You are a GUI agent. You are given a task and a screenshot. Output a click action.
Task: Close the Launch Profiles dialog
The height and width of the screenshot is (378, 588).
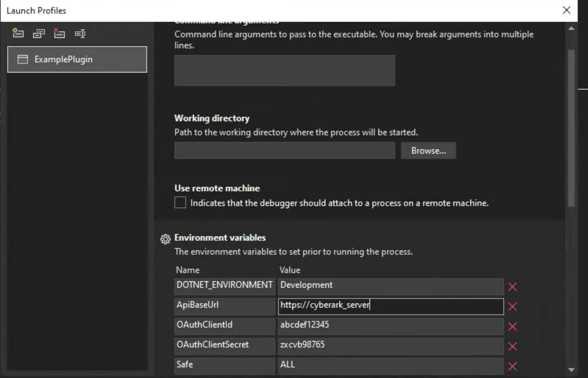[x=566, y=10]
